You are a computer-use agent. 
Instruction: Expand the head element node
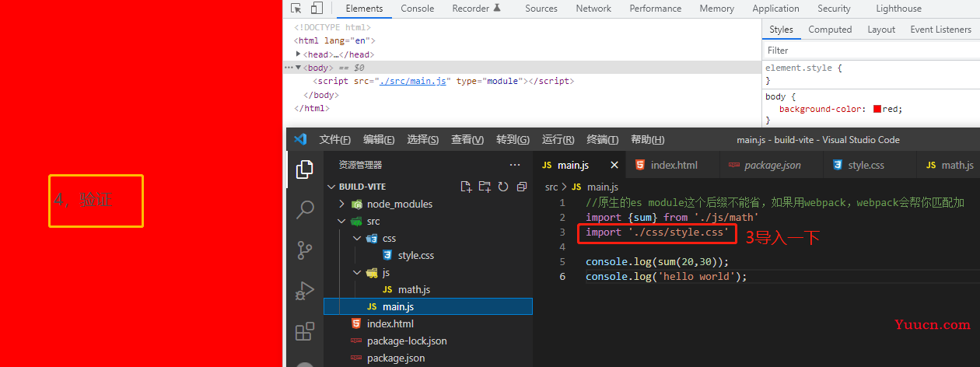click(x=299, y=54)
